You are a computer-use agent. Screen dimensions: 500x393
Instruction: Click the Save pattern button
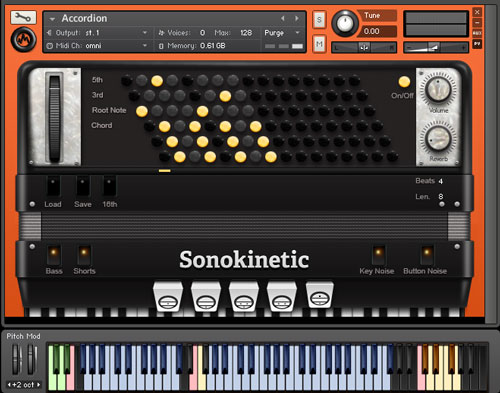click(83, 187)
